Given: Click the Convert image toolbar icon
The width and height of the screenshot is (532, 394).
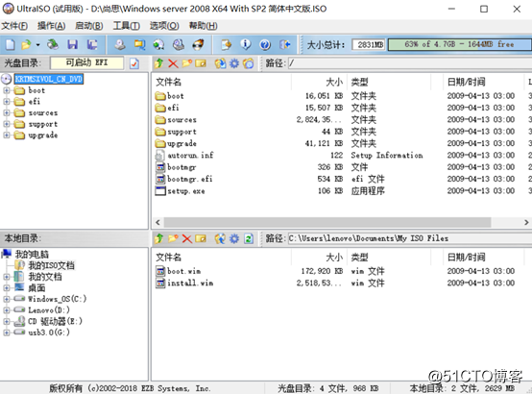Looking at the screenshot, I should click(139, 44).
